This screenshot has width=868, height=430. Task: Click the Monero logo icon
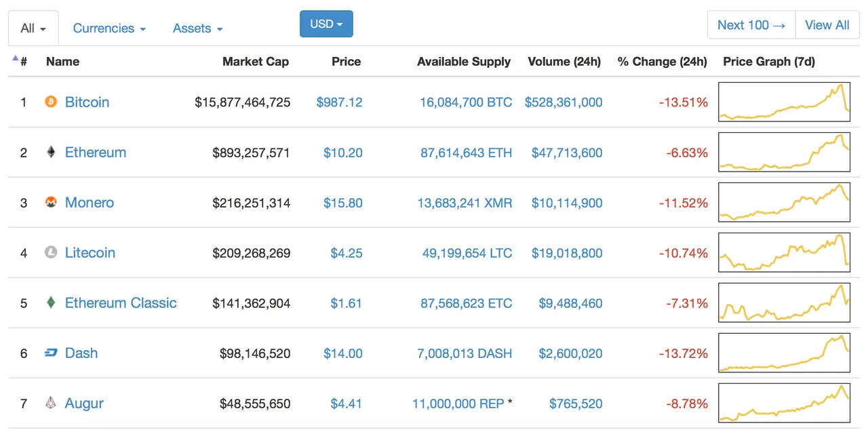click(51, 203)
